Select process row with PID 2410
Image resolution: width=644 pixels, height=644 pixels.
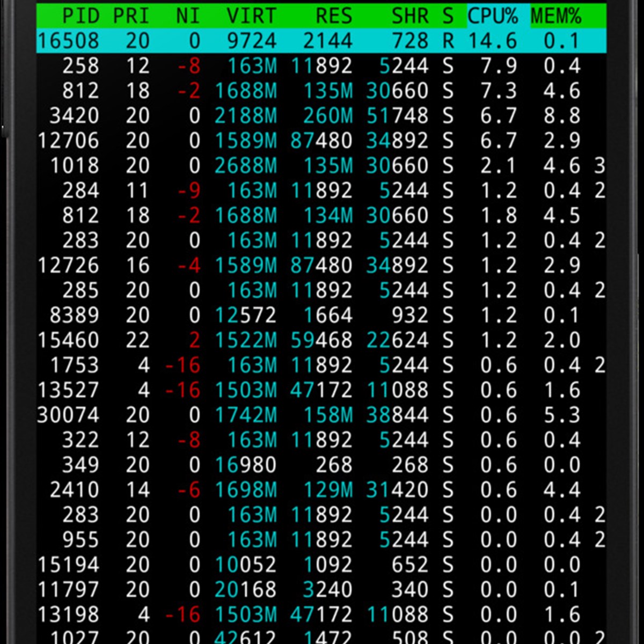click(x=321, y=490)
